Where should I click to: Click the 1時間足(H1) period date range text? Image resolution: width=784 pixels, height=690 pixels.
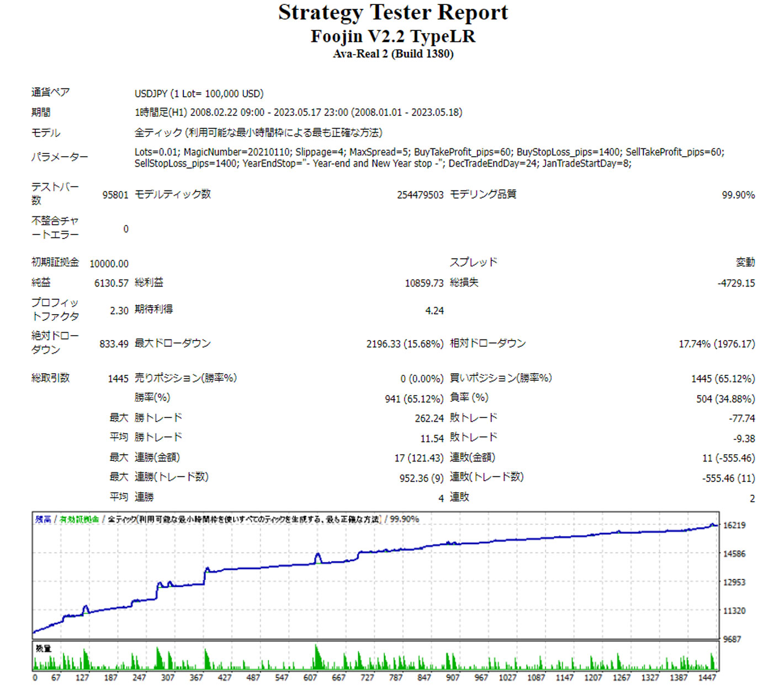(298, 112)
